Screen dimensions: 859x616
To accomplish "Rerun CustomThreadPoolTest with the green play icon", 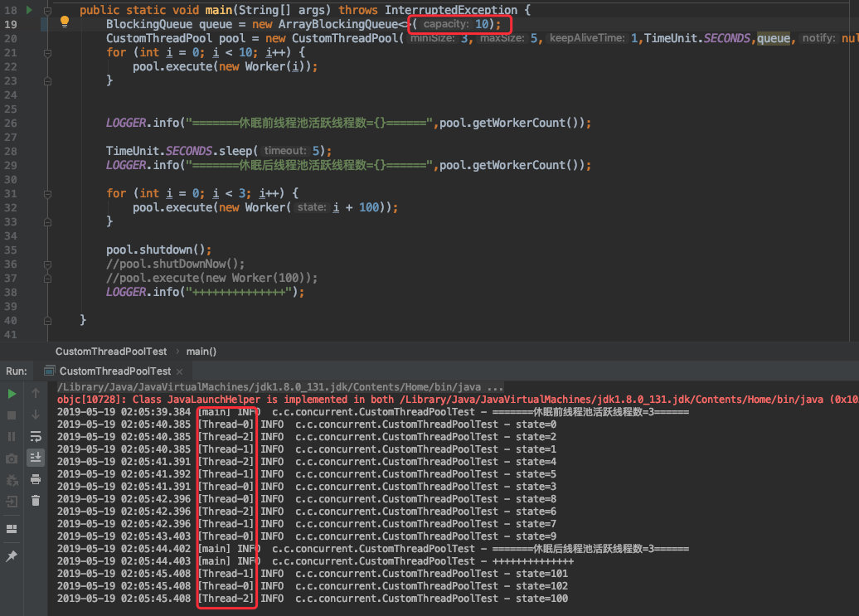I will [12, 394].
